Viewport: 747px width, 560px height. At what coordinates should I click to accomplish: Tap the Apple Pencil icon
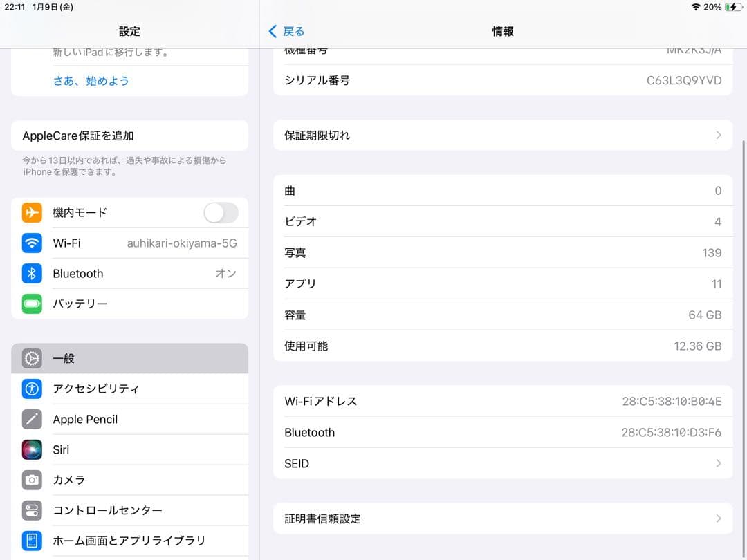[32, 420]
